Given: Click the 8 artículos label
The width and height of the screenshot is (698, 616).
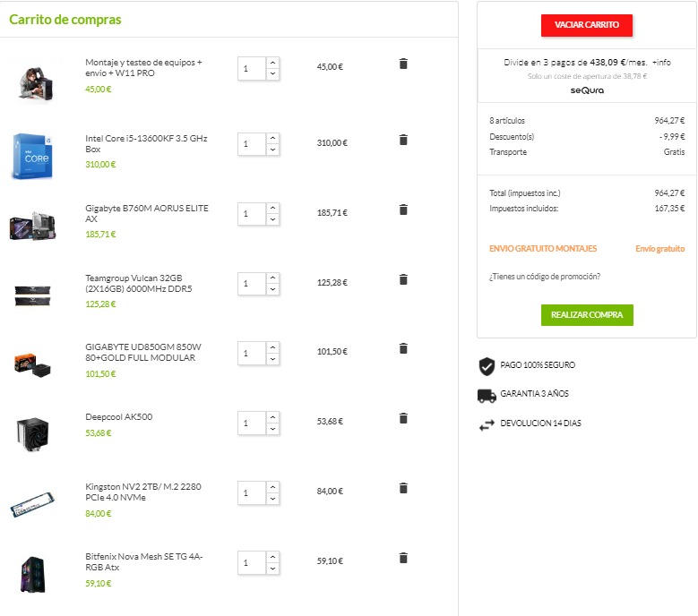Looking at the screenshot, I should [507, 121].
